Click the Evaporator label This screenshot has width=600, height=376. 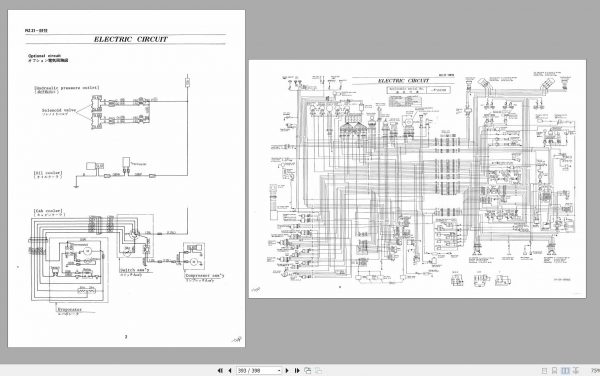[x=69, y=309]
